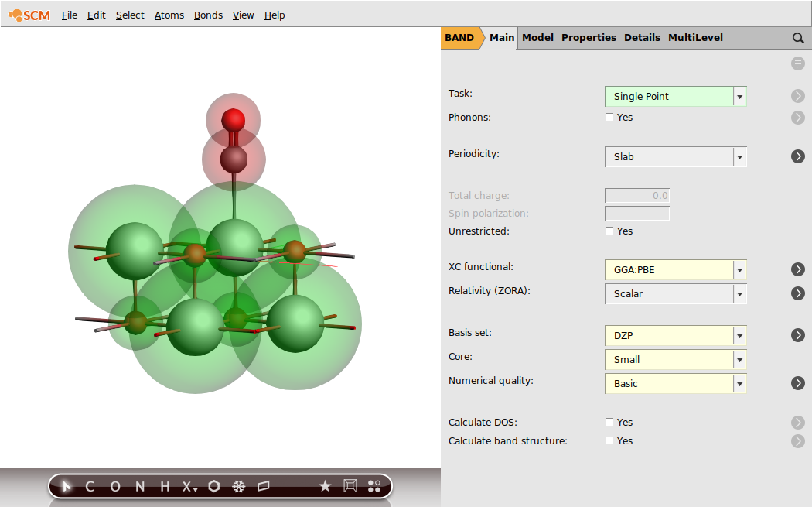Screen dimensions: 812x507
Task: Open the Help menu
Action: pos(275,15)
